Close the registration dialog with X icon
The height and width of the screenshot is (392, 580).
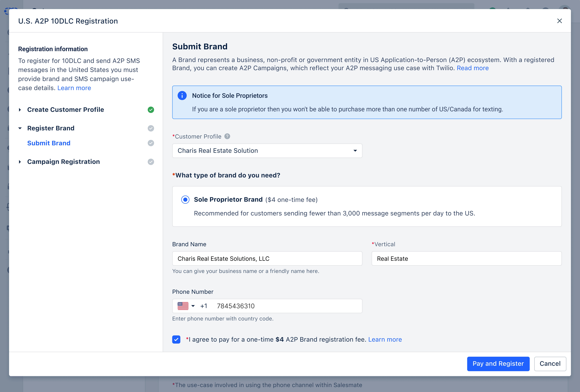559,21
